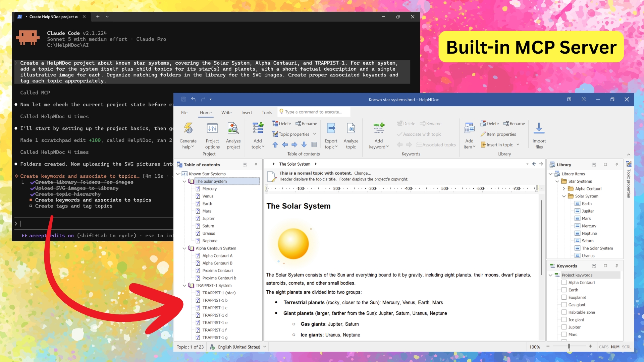
Task: Click the zoom slider handle in status bar
Action: pyautogui.click(x=569, y=347)
